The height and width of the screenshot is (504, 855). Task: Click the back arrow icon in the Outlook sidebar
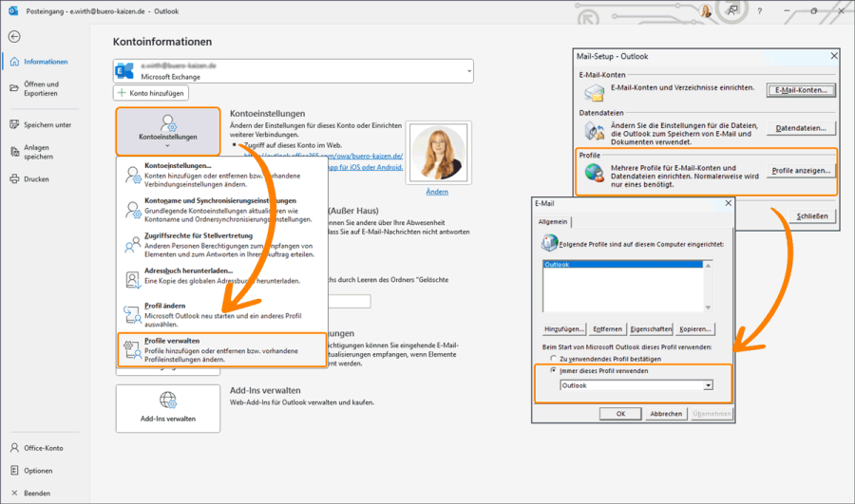tap(14, 36)
